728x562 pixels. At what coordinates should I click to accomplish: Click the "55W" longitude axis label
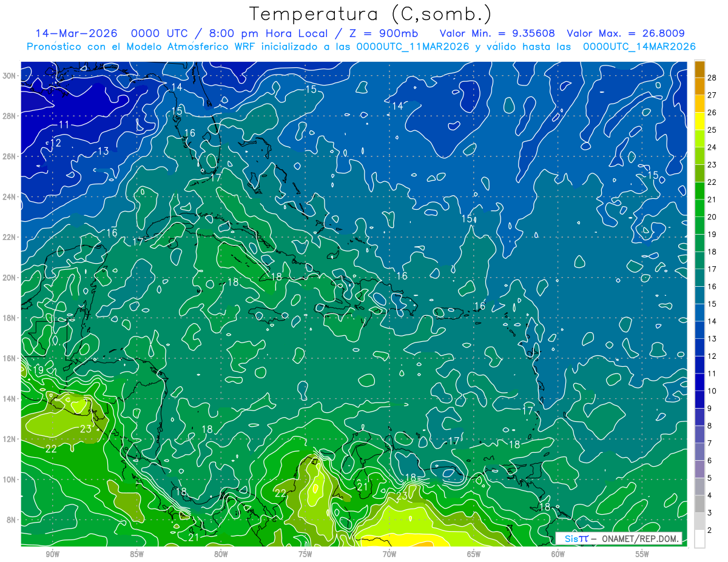[642, 554]
